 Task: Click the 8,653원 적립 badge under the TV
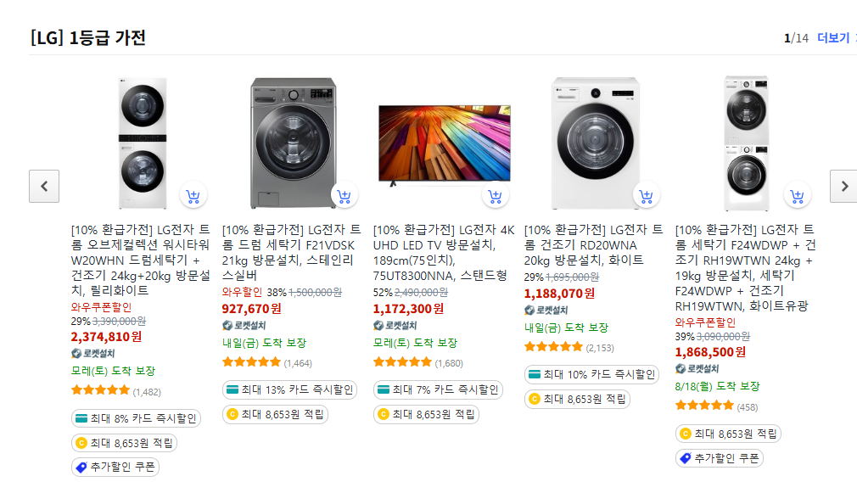pos(426,415)
